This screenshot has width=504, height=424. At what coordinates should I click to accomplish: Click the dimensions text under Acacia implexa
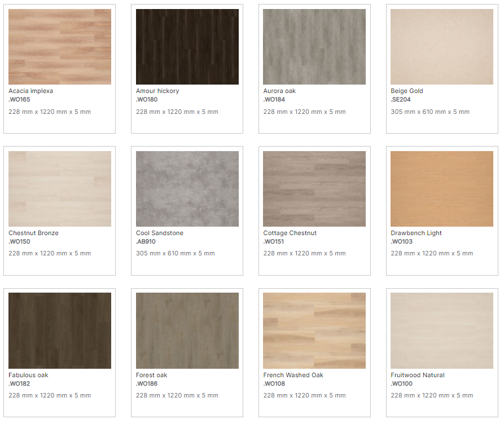coord(50,112)
